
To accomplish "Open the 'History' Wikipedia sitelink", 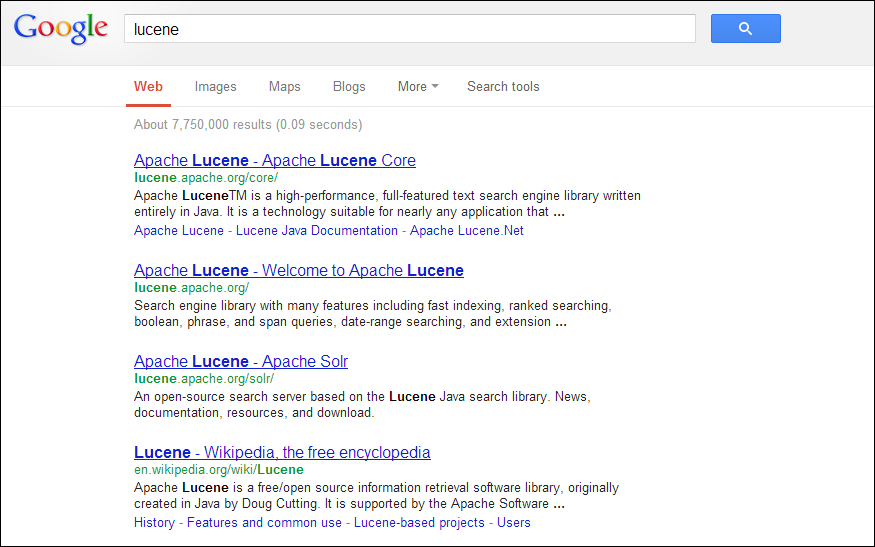I will click(x=155, y=522).
